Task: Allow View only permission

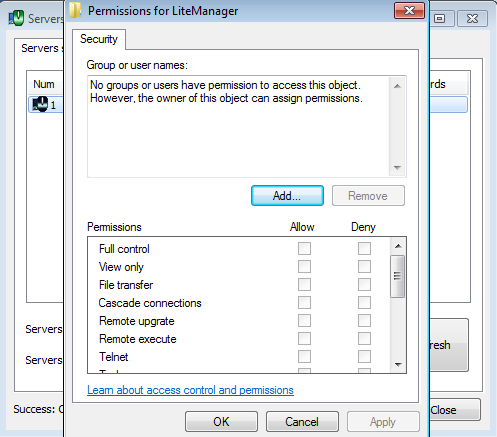Action: [x=304, y=266]
